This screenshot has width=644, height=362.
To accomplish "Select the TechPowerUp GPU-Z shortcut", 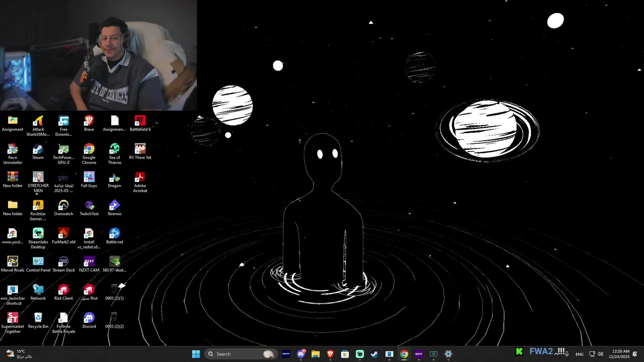I will (63, 154).
